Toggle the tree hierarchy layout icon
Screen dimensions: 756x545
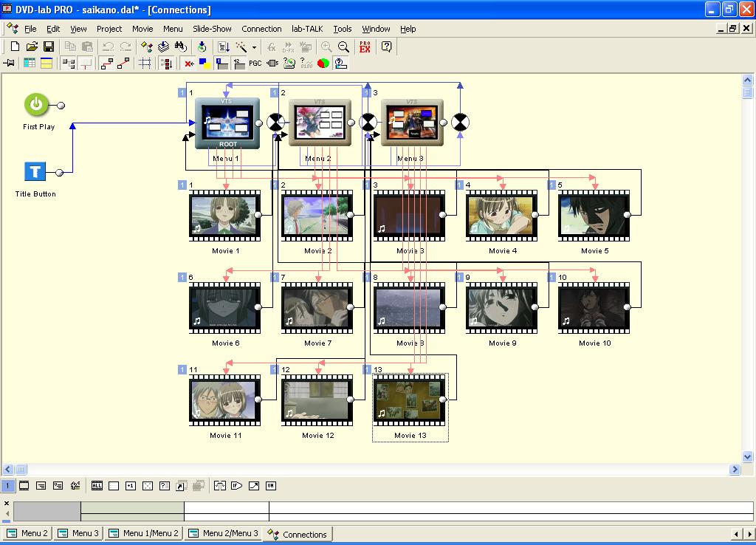click(69, 64)
